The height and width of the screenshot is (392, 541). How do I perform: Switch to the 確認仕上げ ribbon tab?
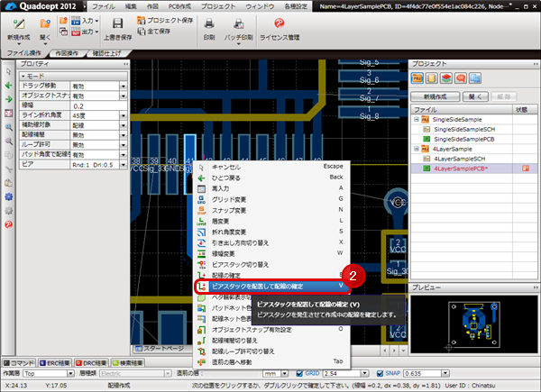(107, 53)
